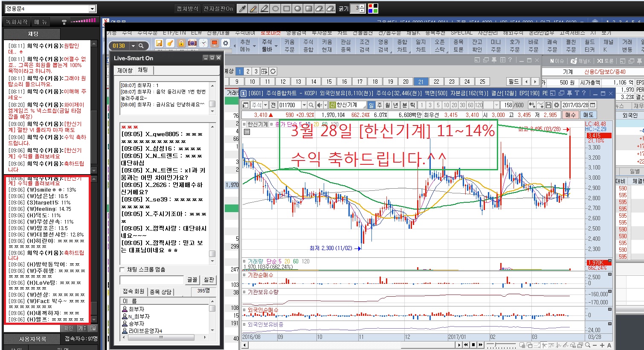Select the highlighter pen tool
Screen dimensions: 644x350
click(x=264, y=9)
